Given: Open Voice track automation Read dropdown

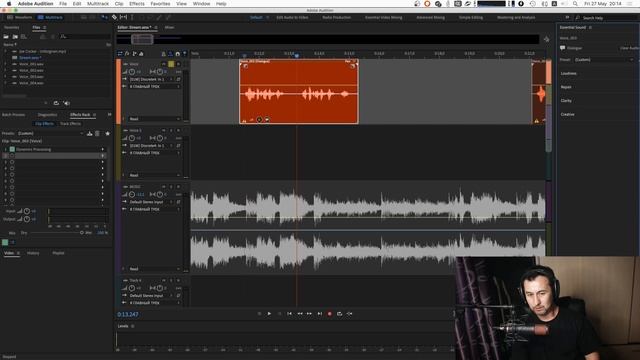Looking at the screenshot, I should (154, 119).
